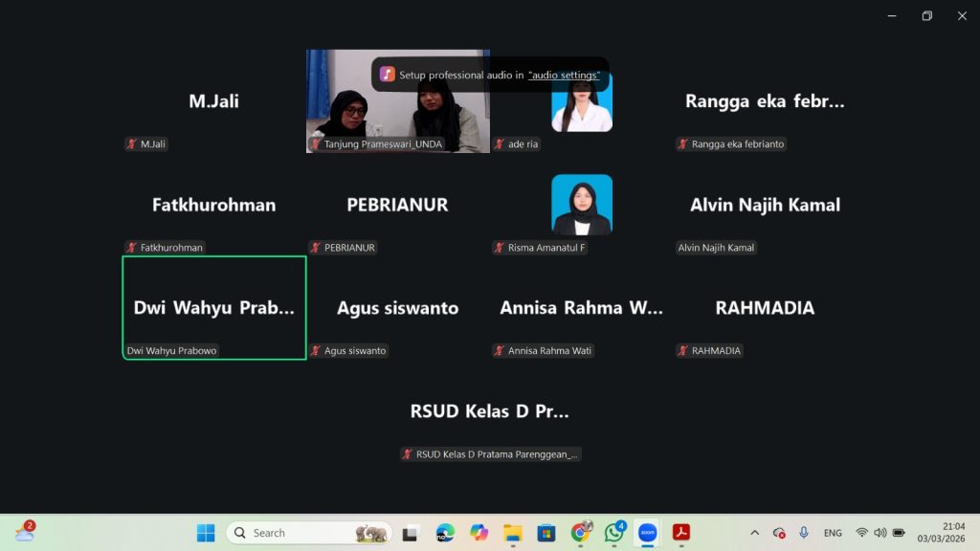Open Google Chrome from the taskbar

click(x=580, y=533)
